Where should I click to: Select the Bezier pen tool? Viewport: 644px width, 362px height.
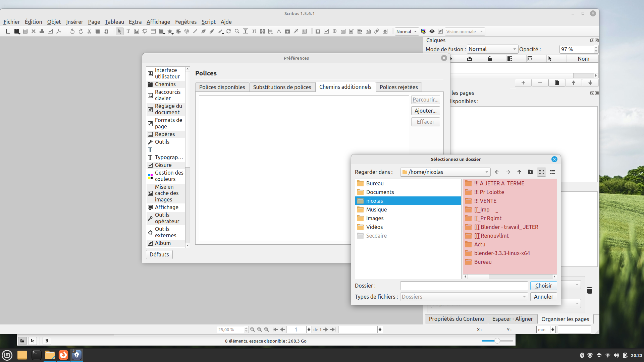[204, 32]
